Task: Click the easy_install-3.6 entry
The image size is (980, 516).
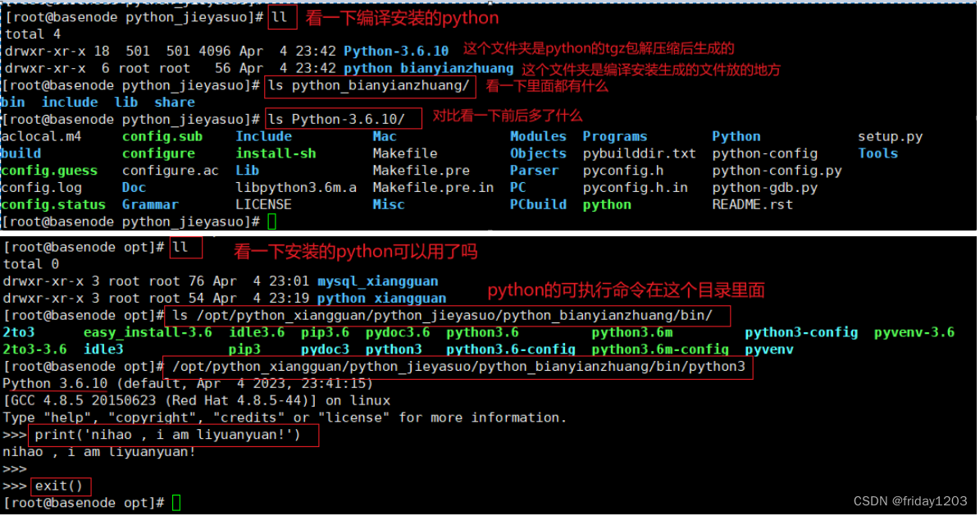Action: (148, 332)
